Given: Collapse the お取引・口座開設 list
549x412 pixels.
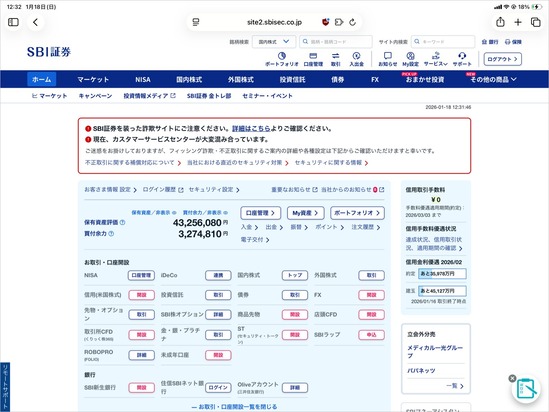Looking at the screenshot, I should tap(234, 407).
